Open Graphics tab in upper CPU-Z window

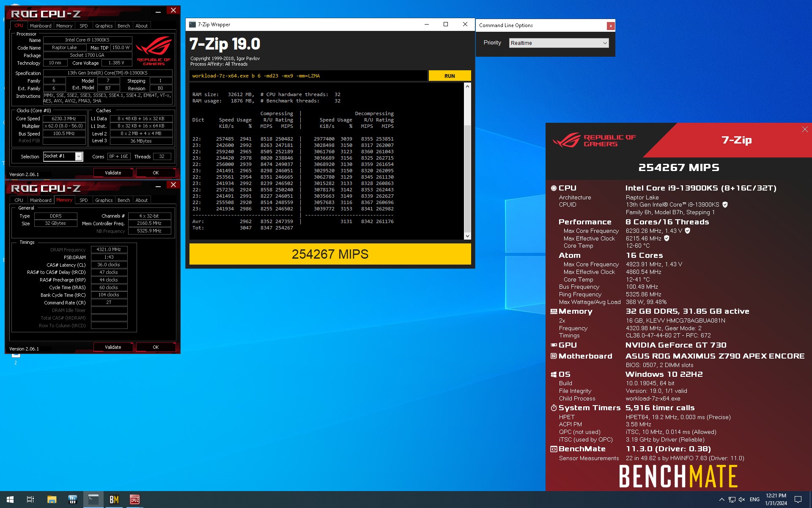click(104, 26)
